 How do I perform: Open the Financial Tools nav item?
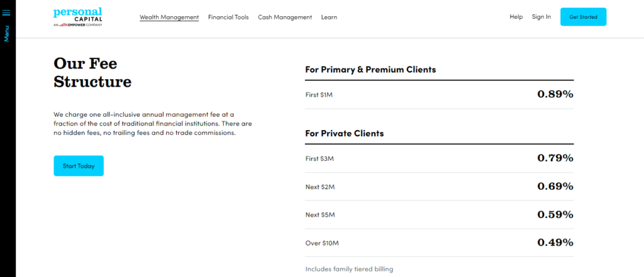(x=228, y=17)
